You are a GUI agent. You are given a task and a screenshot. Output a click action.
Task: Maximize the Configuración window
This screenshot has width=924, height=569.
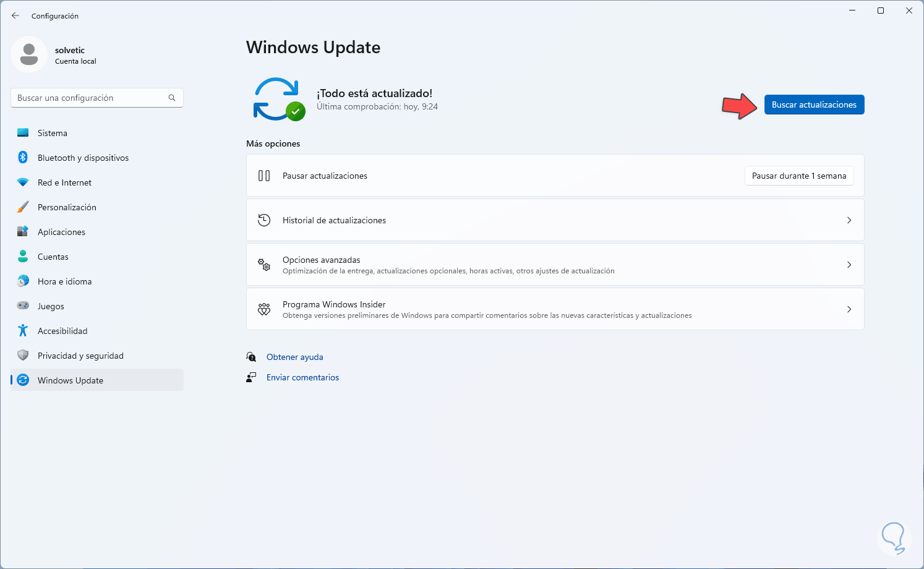click(881, 11)
